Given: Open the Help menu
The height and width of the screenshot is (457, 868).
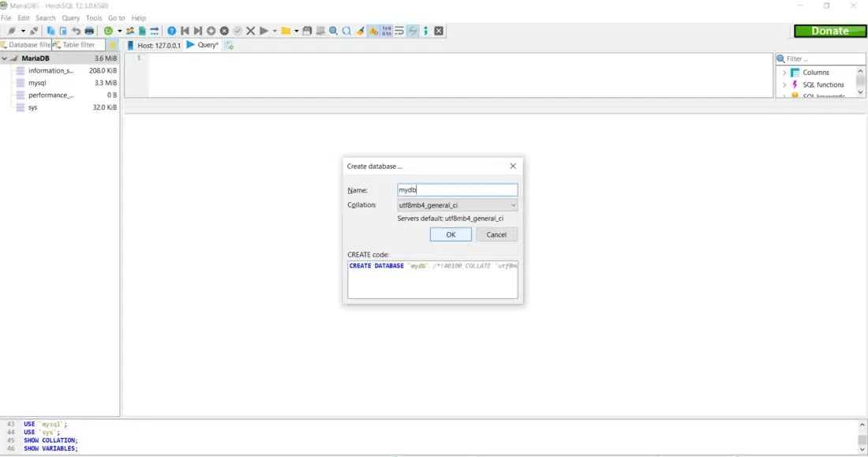Looking at the screenshot, I should click(x=138, y=17).
